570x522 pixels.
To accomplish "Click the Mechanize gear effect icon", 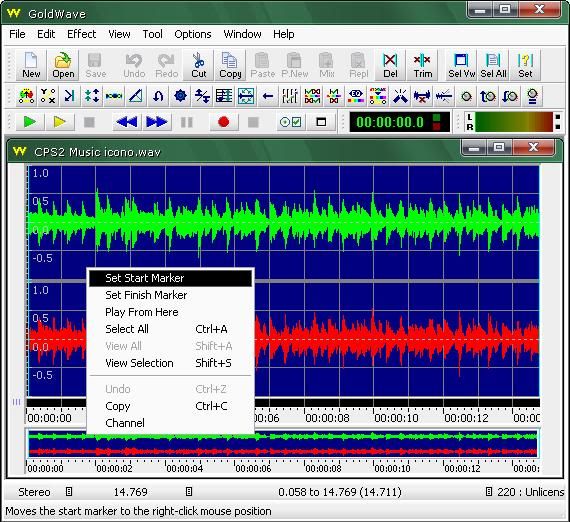I will (x=180, y=96).
